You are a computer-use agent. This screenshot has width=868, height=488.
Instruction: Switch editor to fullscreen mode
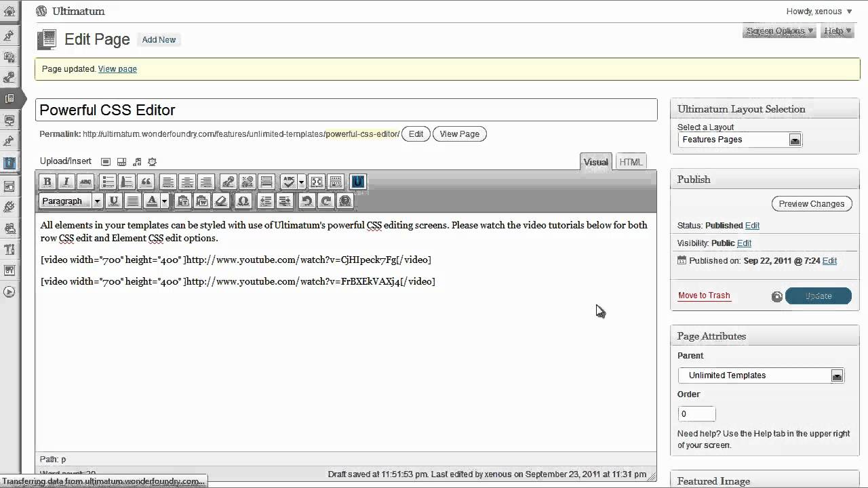point(317,182)
